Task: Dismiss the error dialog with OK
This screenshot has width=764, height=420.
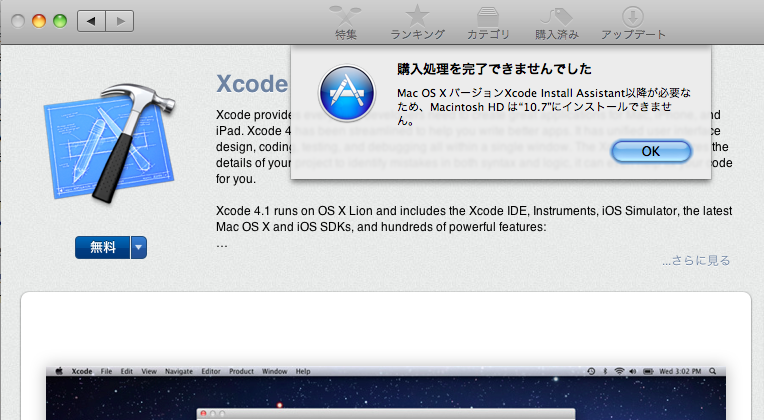Action: (x=651, y=152)
